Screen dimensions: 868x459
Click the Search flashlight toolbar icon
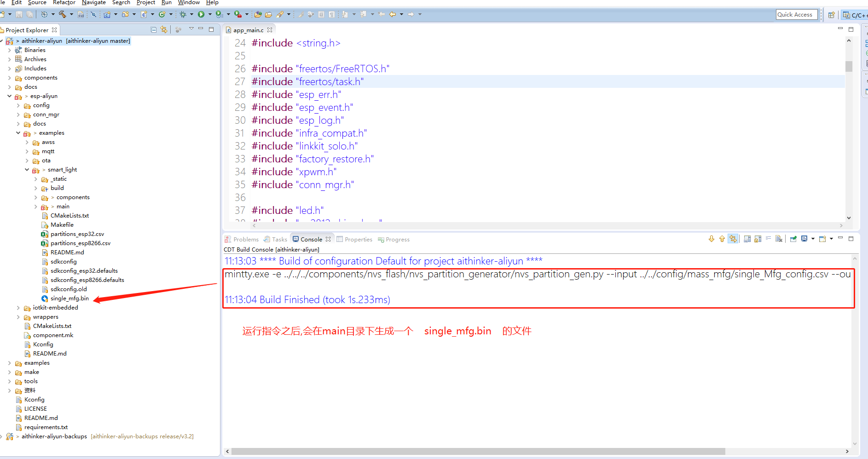tap(280, 14)
